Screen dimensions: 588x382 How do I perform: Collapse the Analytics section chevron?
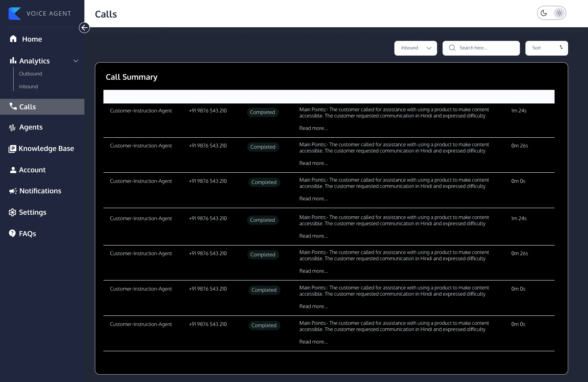click(x=76, y=61)
